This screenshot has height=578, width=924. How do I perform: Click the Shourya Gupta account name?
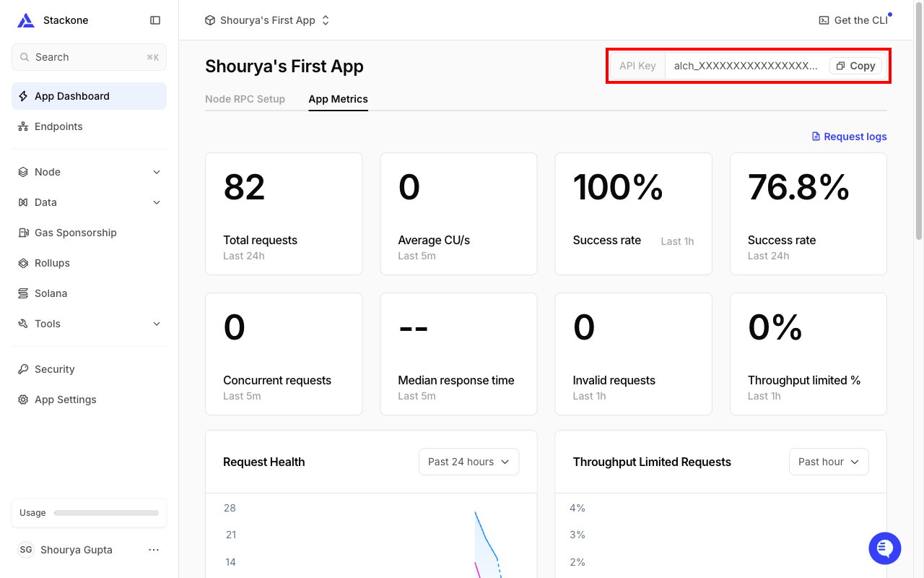[77, 550]
